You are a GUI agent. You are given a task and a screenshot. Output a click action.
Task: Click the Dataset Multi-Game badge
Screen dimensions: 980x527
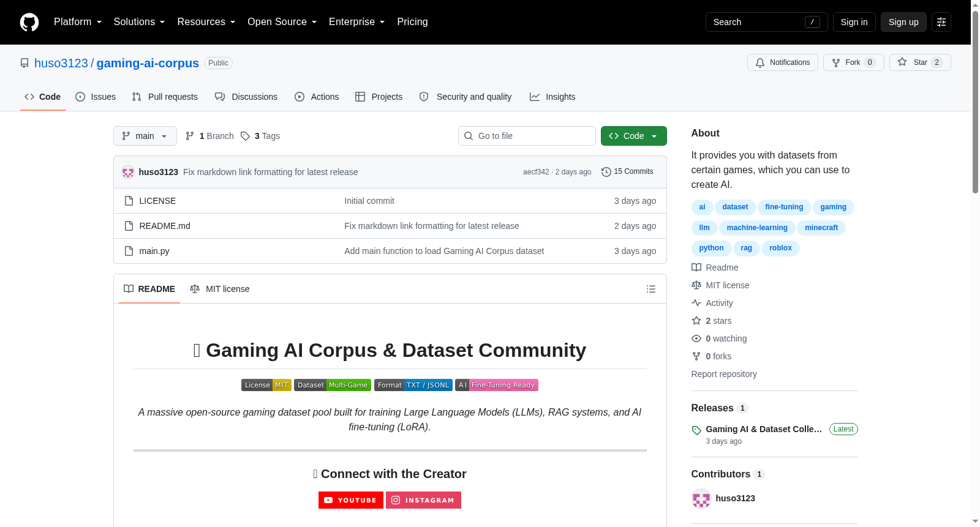(x=333, y=385)
